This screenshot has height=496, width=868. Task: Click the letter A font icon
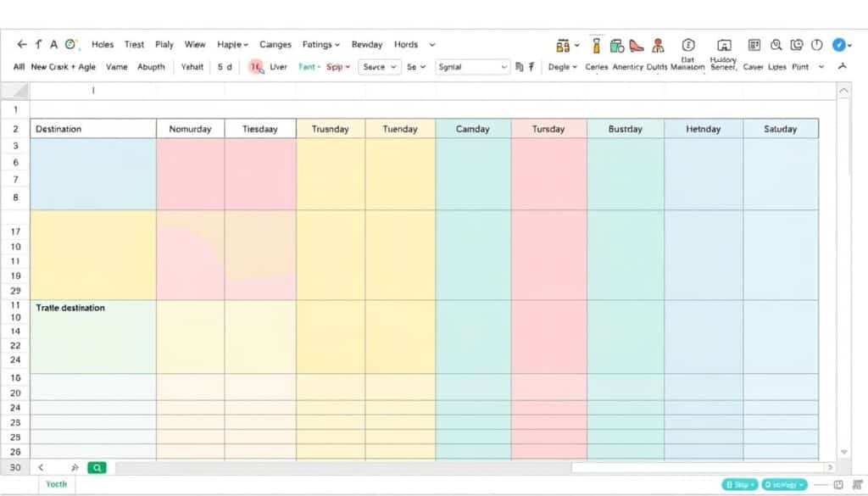(x=53, y=44)
